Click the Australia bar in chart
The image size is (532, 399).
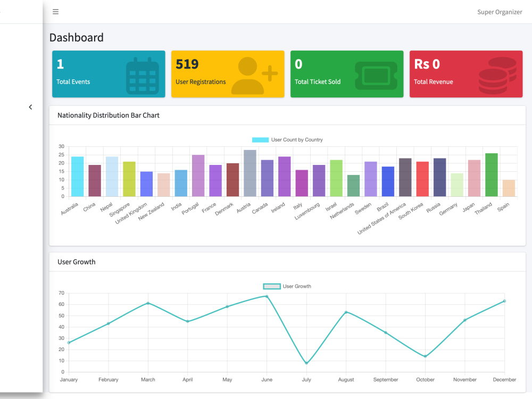coord(77,177)
